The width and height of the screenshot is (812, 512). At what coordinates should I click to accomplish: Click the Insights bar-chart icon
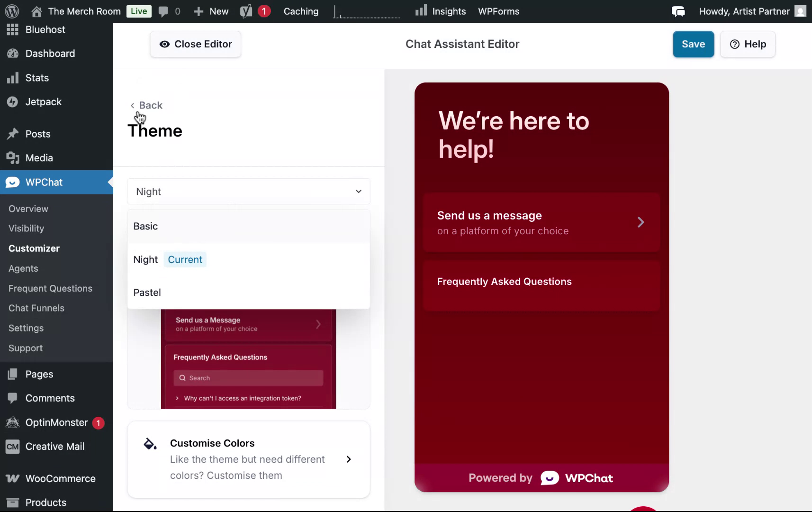click(x=421, y=10)
